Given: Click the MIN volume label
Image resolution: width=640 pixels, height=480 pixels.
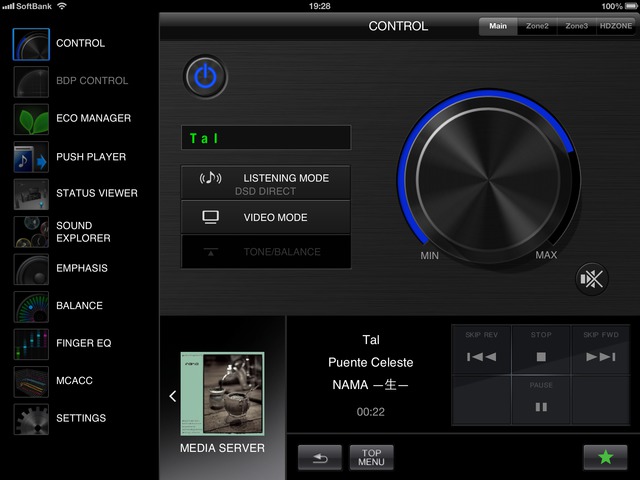Looking at the screenshot, I should [x=429, y=256].
